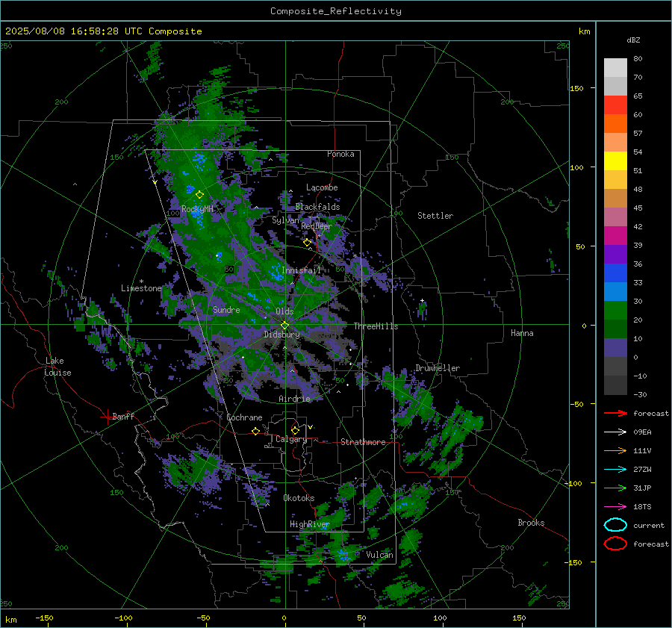Click the dBZ legend heading
The image size is (672, 628).
[633, 40]
